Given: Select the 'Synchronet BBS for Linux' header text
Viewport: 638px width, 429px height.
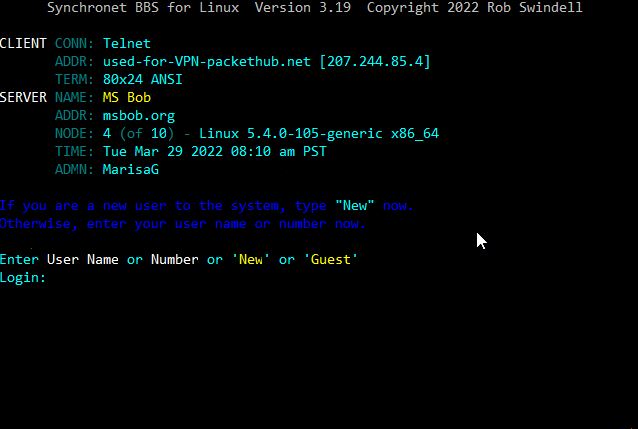Looking at the screenshot, I should click(143, 7).
